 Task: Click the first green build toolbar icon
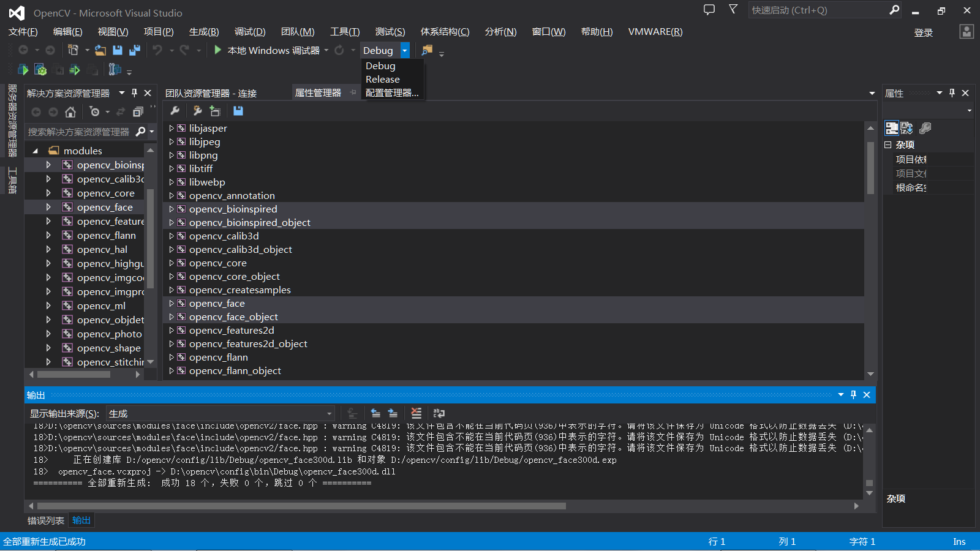click(23, 70)
